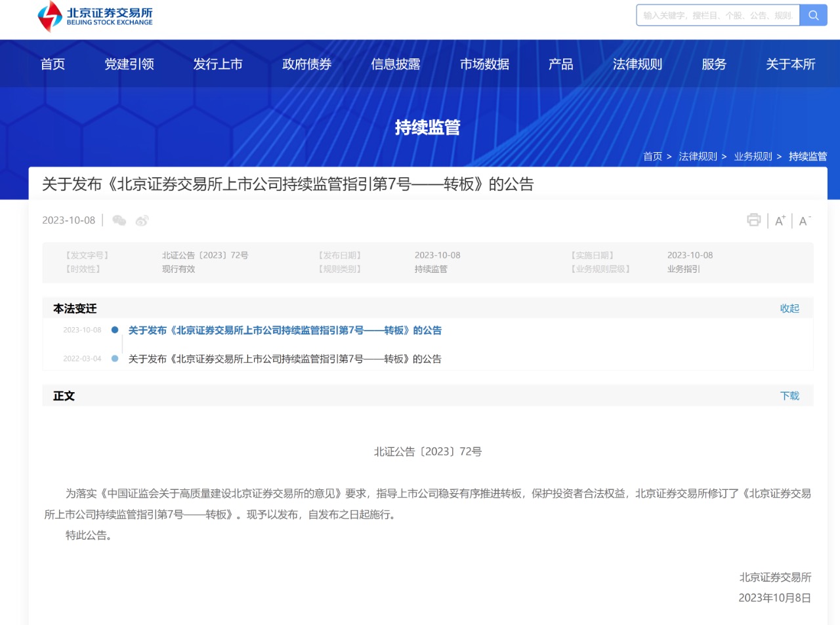The width and height of the screenshot is (840, 625).
Task: Go to 持续监管 in breadcrumb
Action: pos(808,156)
